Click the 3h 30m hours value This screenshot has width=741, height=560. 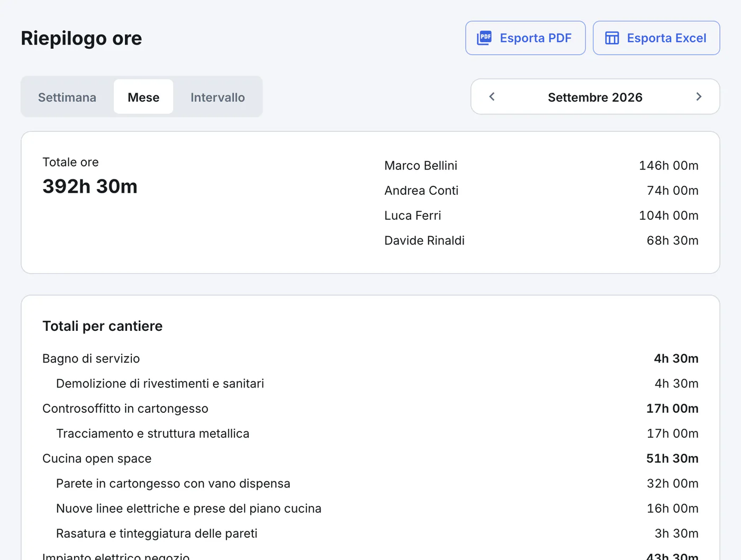point(676,534)
